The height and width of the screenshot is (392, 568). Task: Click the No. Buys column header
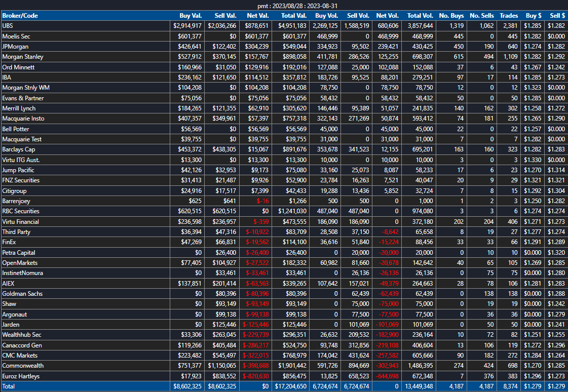451,16
